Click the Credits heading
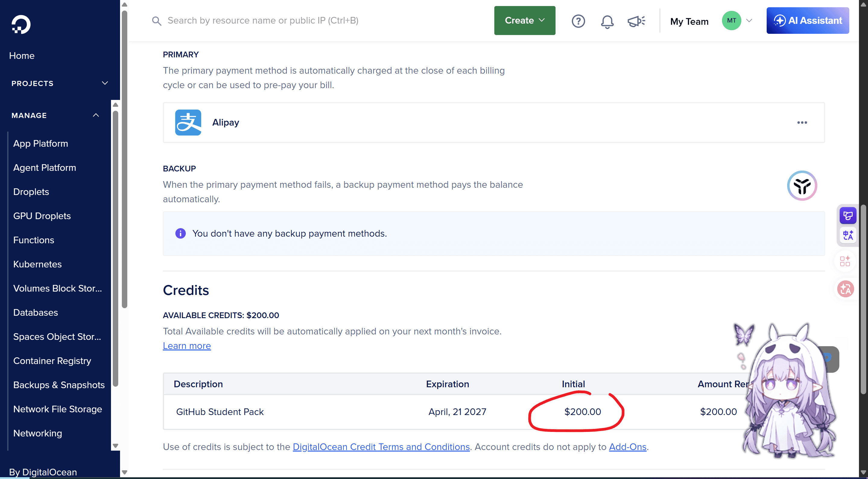868x479 pixels. [186, 290]
